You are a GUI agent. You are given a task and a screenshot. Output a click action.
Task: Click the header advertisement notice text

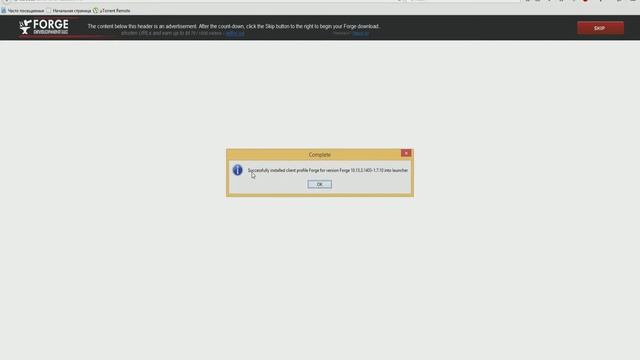[x=233, y=26]
